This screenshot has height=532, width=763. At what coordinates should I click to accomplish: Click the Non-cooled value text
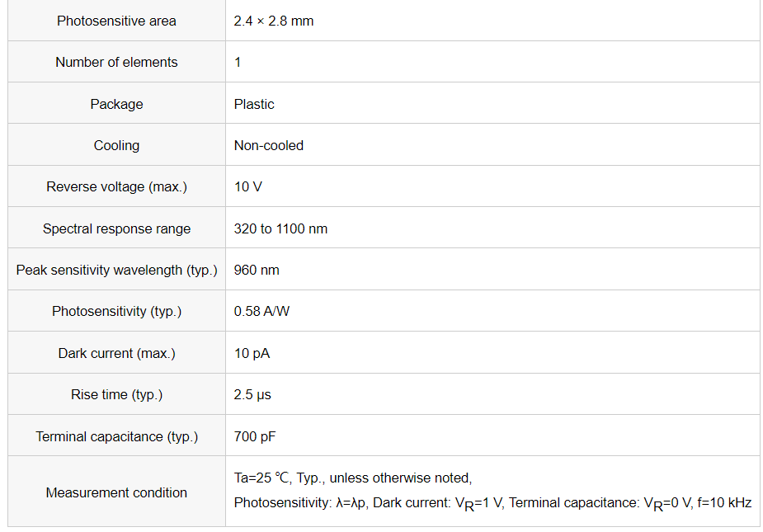pyautogui.click(x=269, y=145)
